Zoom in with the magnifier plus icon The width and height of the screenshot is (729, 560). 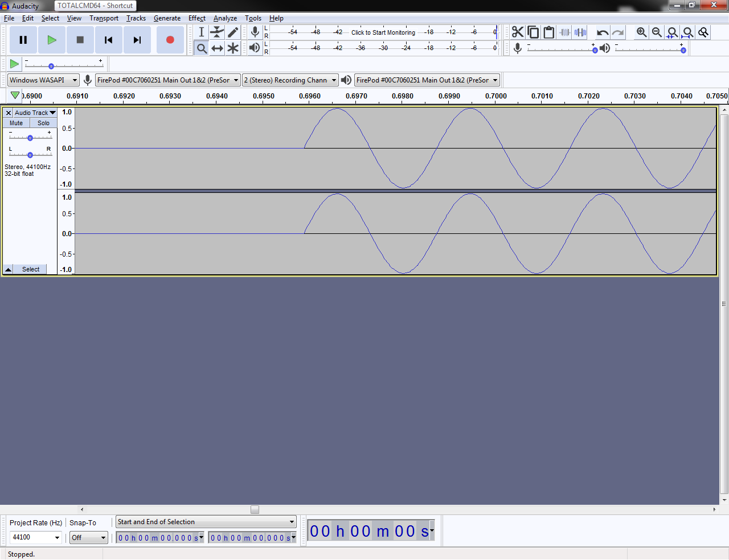(642, 32)
